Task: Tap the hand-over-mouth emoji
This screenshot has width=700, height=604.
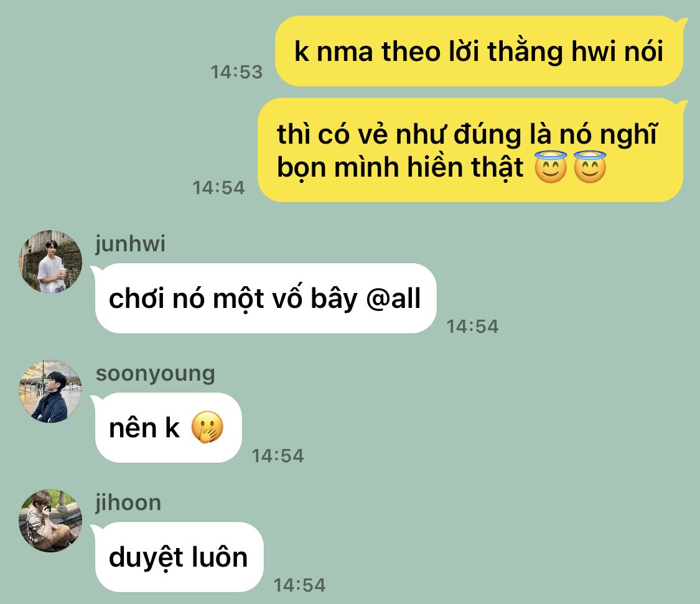Action: pos(207,428)
